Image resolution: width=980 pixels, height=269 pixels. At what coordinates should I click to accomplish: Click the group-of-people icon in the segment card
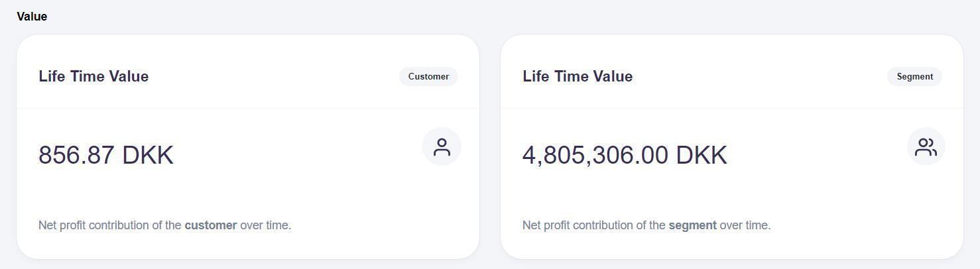pyautogui.click(x=926, y=146)
